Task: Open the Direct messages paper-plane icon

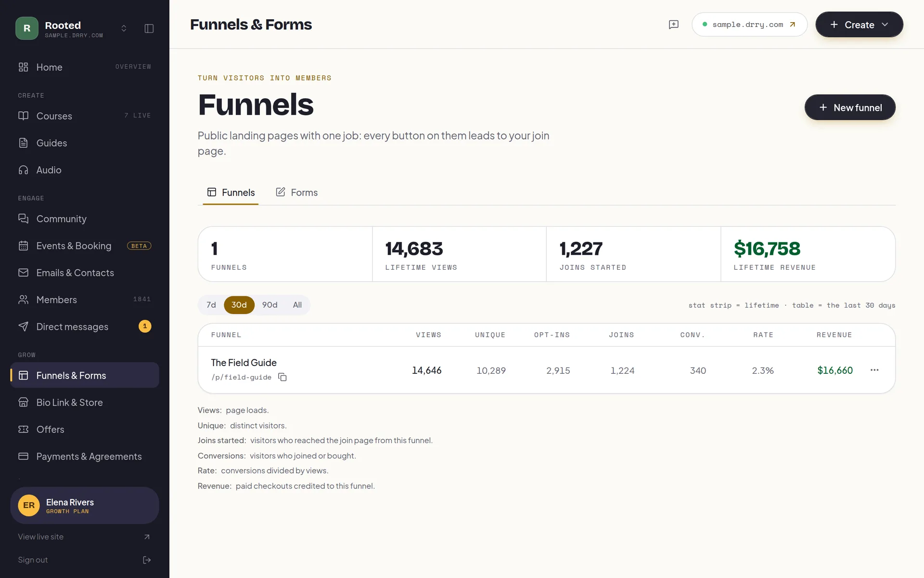Action: pos(23,327)
